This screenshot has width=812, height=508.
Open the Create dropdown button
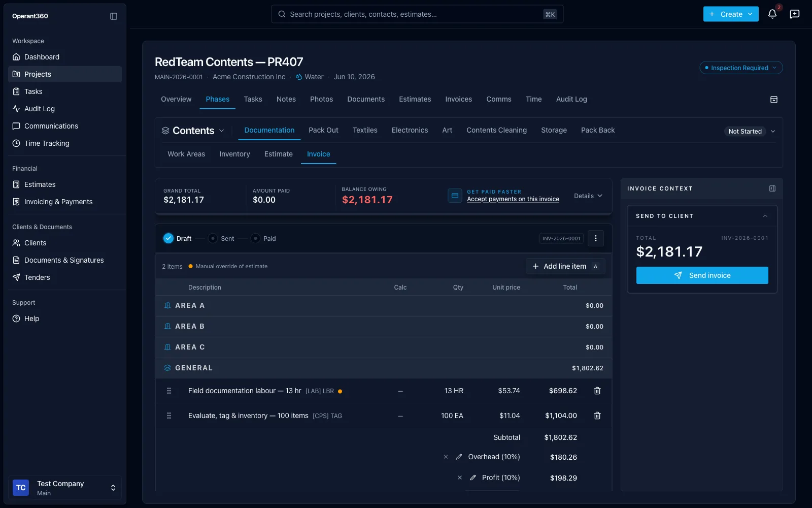coord(731,14)
